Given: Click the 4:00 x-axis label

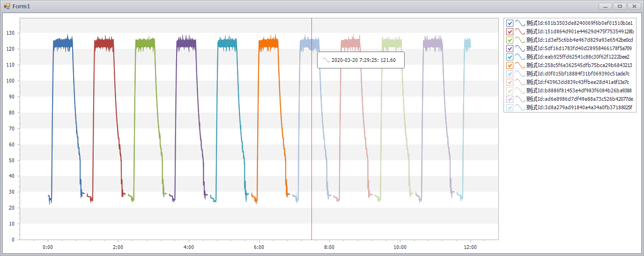Looking at the screenshot, I should click(x=189, y=247).
